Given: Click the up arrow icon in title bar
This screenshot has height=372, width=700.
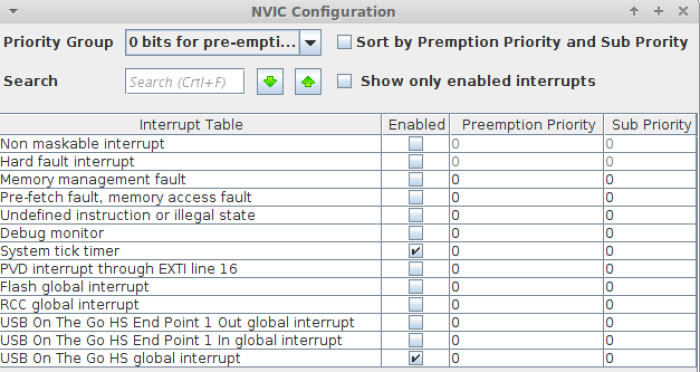Looking at the screenshot, I should pos(634,11).
